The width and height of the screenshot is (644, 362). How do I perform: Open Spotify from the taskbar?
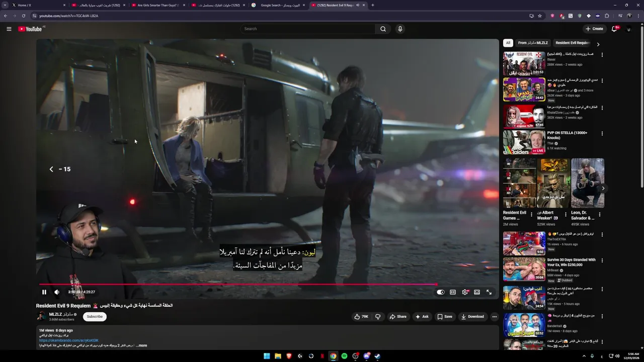point(344,356)
